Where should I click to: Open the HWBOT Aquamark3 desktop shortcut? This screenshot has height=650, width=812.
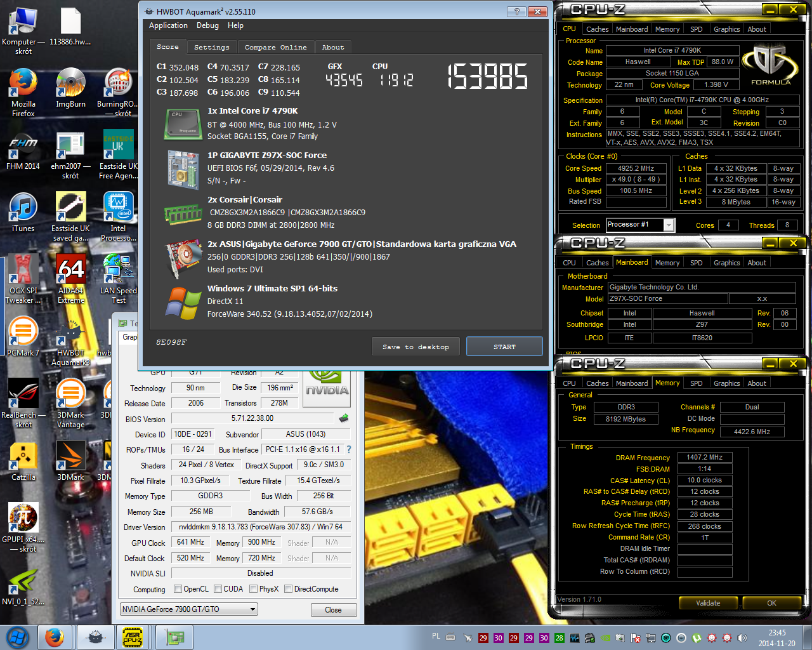coord(70,341)
